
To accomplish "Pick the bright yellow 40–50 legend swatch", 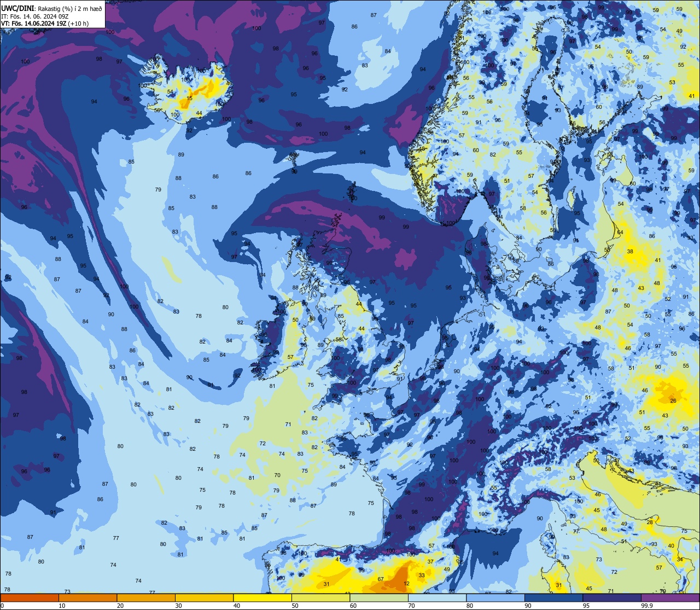I will [x=262, y=597].
